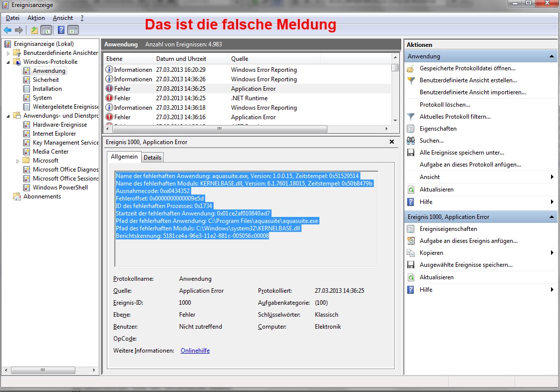Click the blue Help icon in the toolbar
The image size is (560, 392).
pos(61,30)
